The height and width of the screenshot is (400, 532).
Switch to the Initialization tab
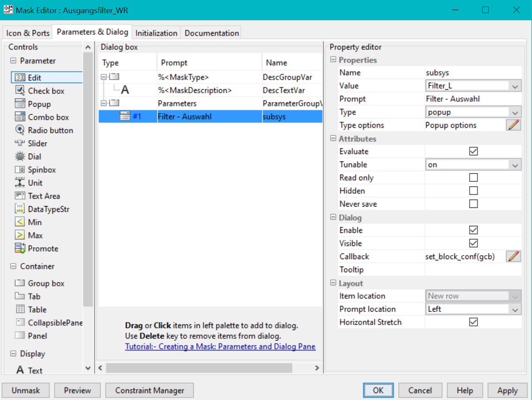coord(156,33)
